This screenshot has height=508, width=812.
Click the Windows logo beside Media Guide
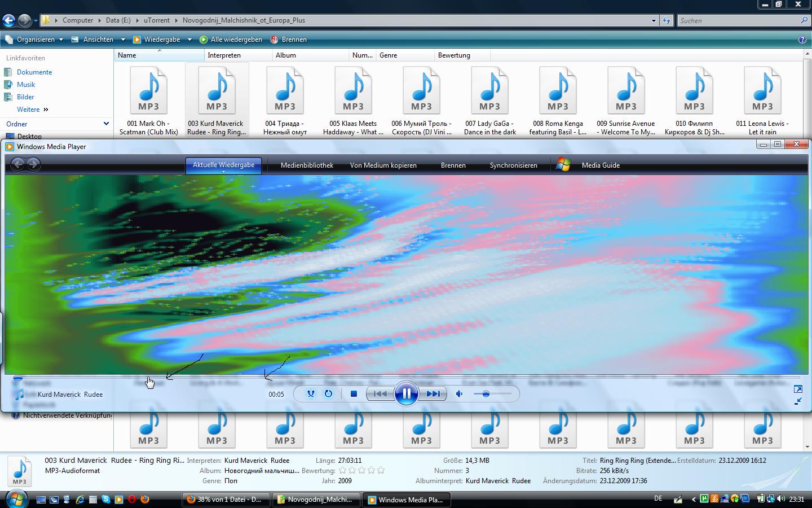tap(563, 165)
